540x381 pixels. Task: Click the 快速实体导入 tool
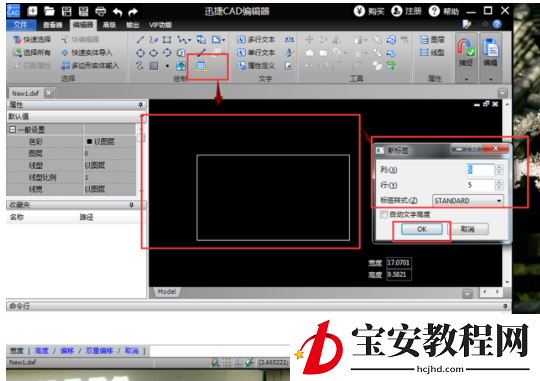87,53
